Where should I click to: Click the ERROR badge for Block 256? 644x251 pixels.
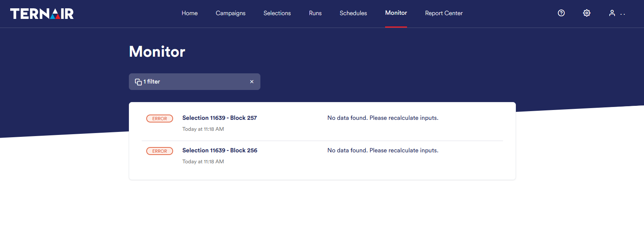159,151
